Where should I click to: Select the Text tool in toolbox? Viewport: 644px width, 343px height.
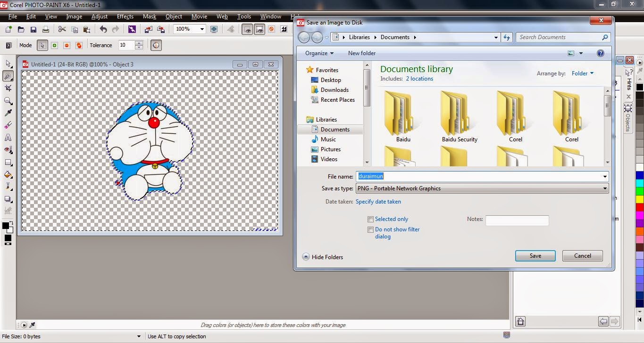[x=8, y=138]
